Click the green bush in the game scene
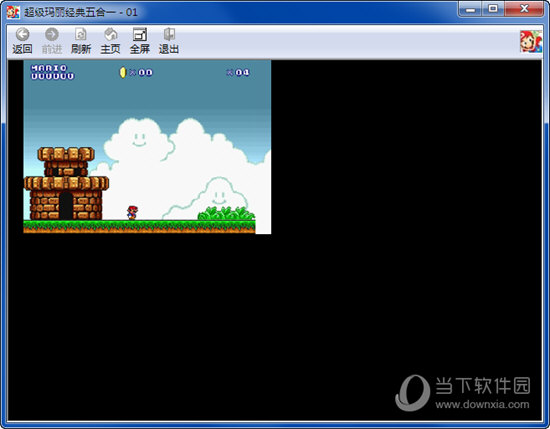 tap(226, 214)
